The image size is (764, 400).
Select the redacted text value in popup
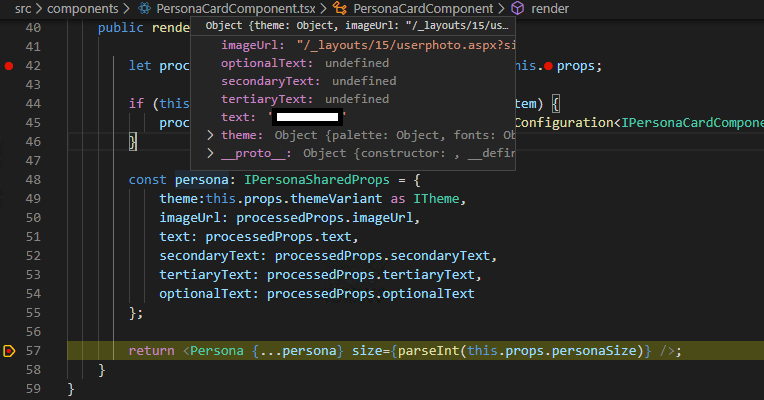307,117
